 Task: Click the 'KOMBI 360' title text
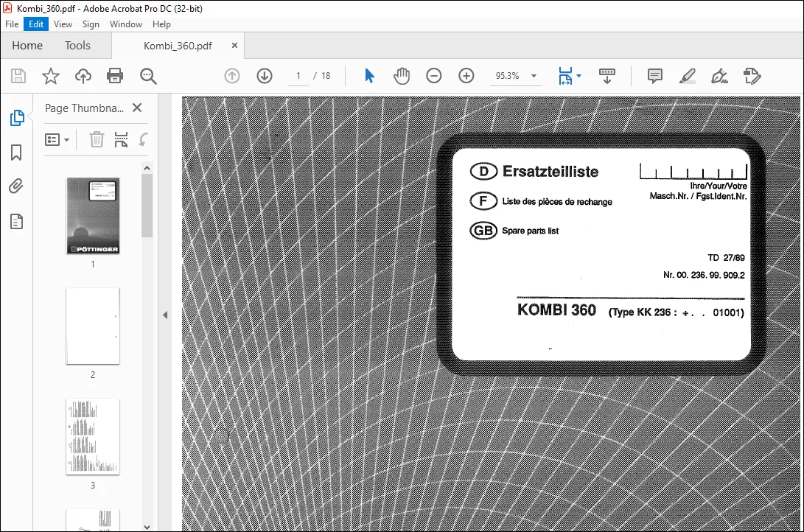coord(556,310)
